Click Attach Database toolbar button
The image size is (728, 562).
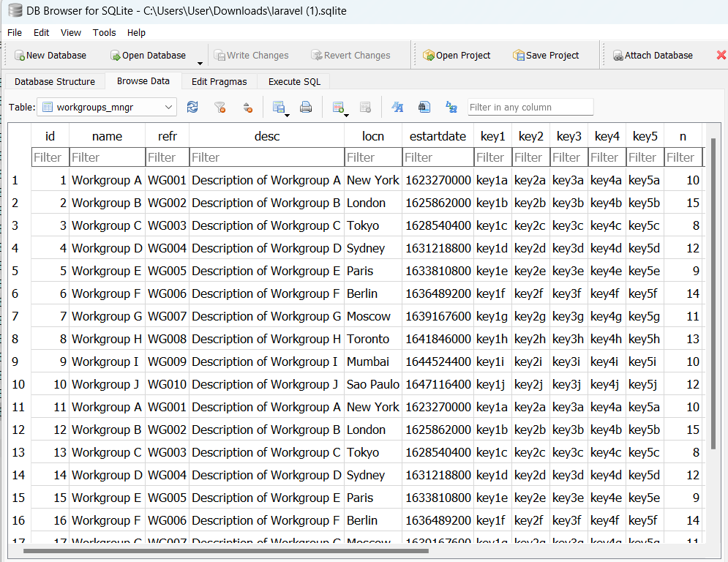[653, 56]
